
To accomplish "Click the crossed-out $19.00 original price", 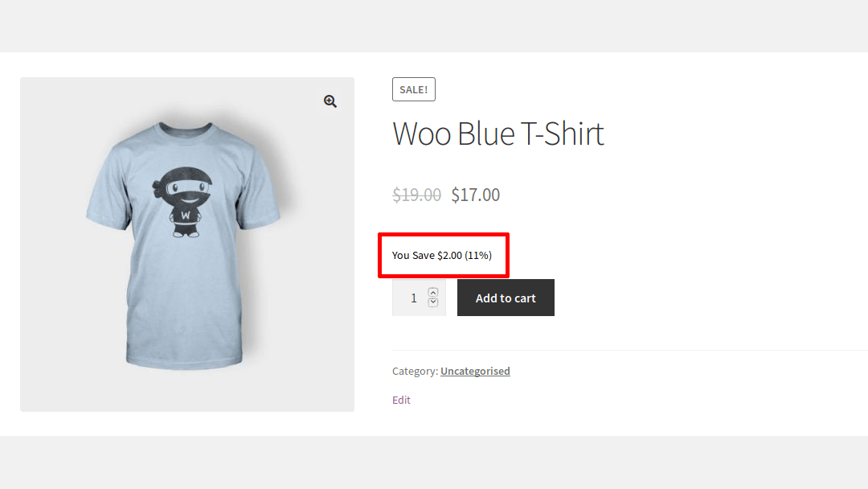I will click(416, 194).
